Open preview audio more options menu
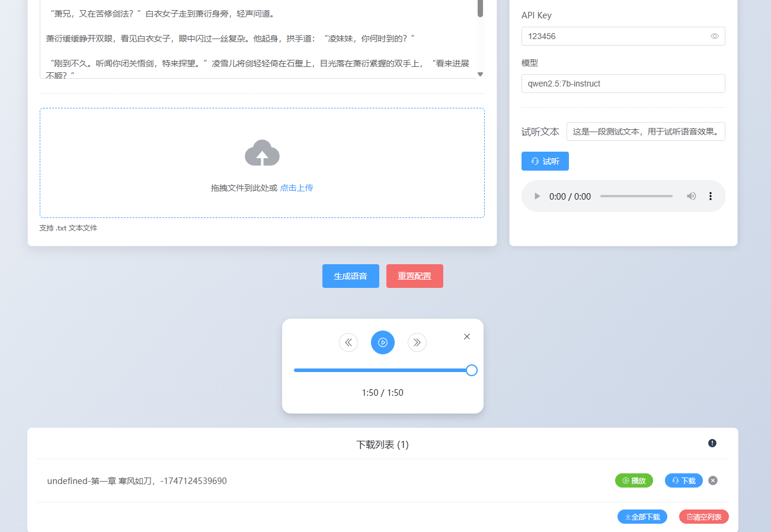The width and height of the screenshot is (771, 532). click(711, 196)
